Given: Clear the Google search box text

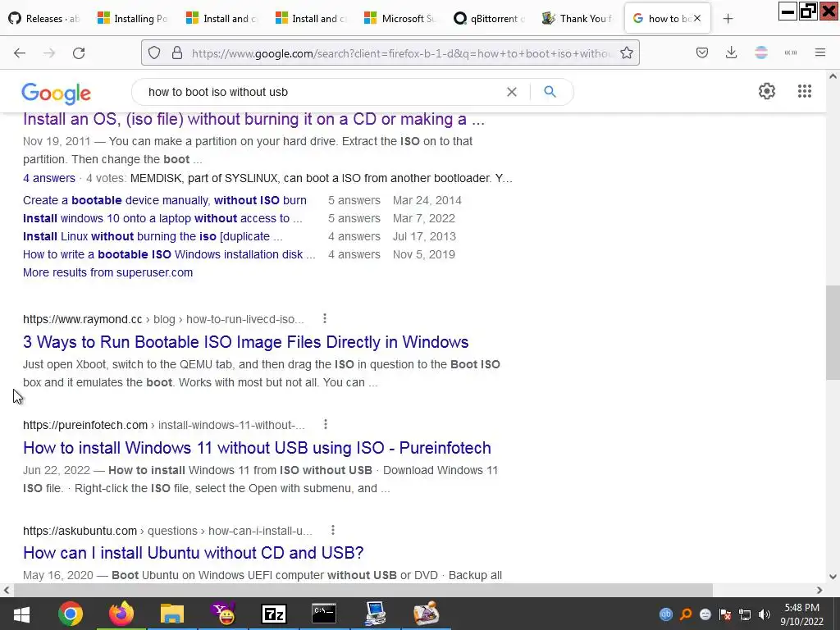Looking at the screenshot, I should [x=512, y=92].
